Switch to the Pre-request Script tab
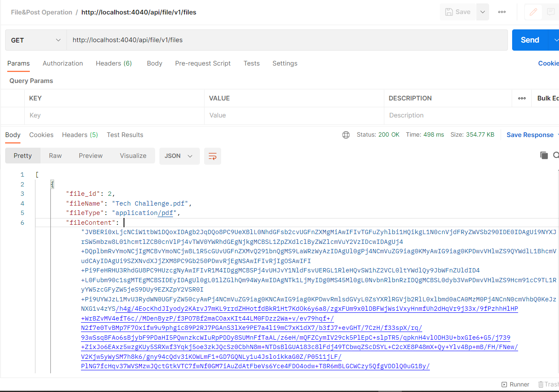The image size is (559, 392). pyautogui.click(x=203, y=63)
